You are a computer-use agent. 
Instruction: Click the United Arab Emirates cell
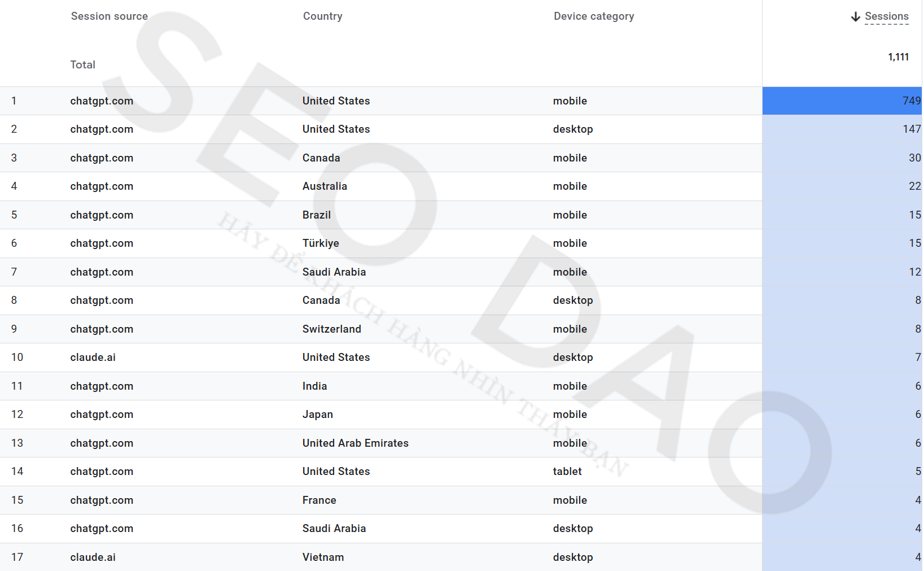click(356, 443)
